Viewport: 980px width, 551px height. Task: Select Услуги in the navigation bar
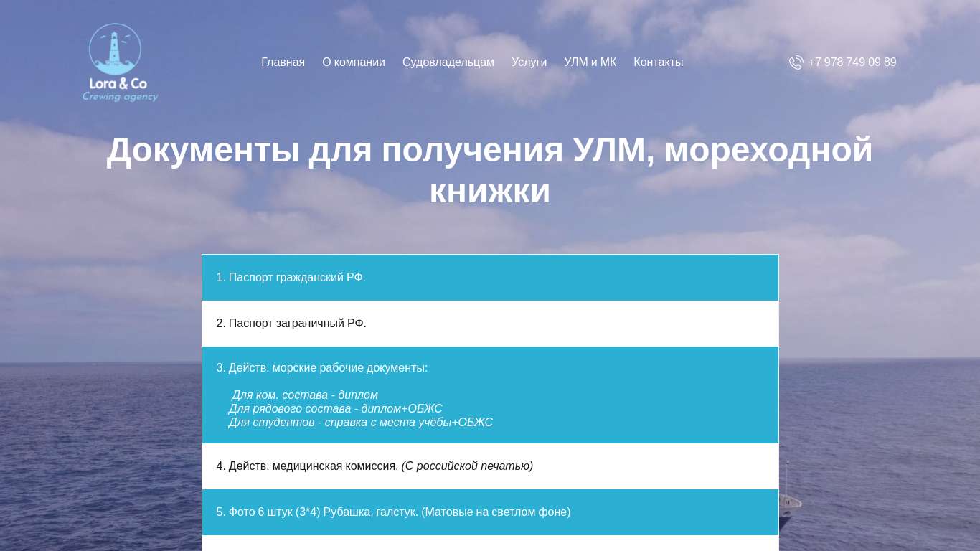[x=529, y=62]
